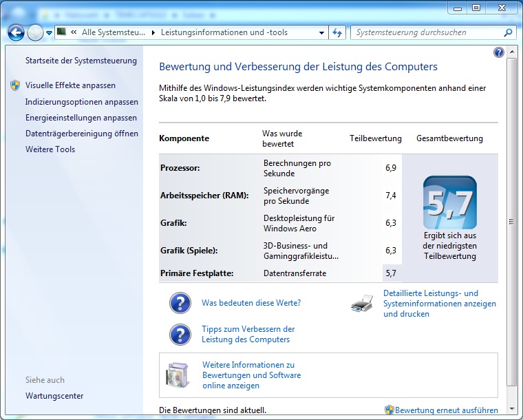Open 'Startseite der Systemsteuerung'

pyautogui.click(x=81, y=61)
